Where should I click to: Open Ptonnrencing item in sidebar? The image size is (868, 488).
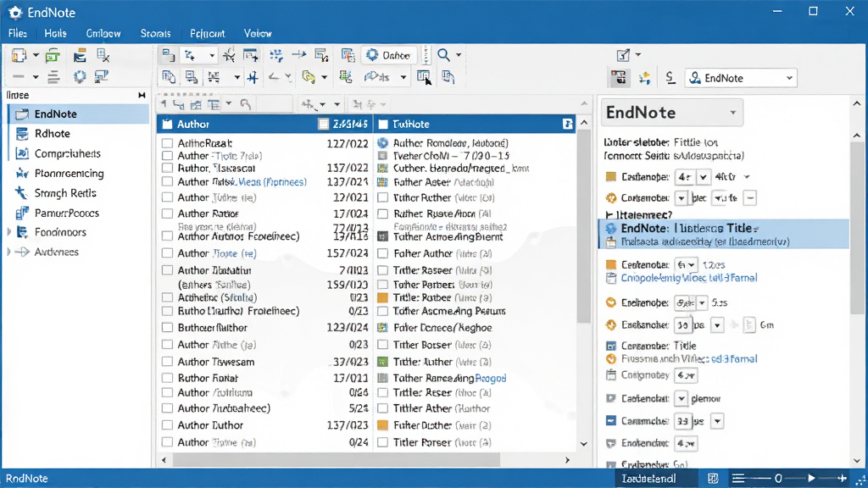point(70,173)
